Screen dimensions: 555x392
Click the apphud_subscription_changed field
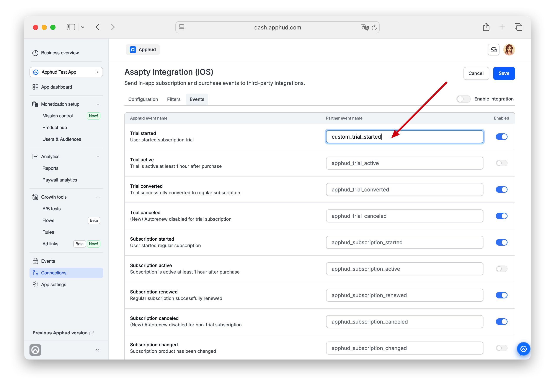coord(405,348)
